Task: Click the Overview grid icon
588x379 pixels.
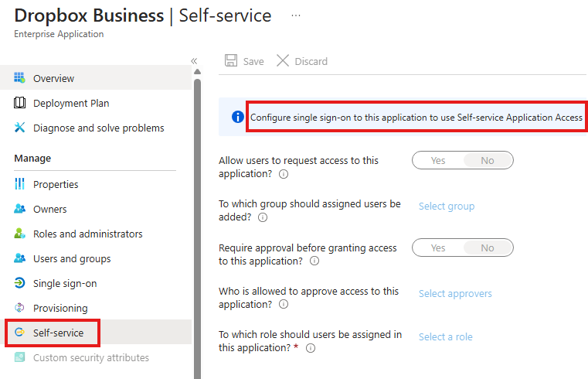Action: (19, 77)
